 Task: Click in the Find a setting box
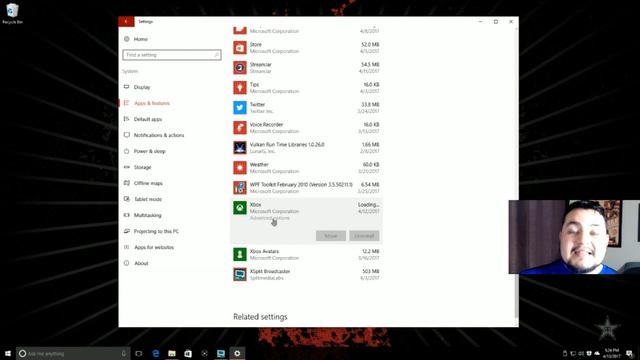[x=172, y=55]
